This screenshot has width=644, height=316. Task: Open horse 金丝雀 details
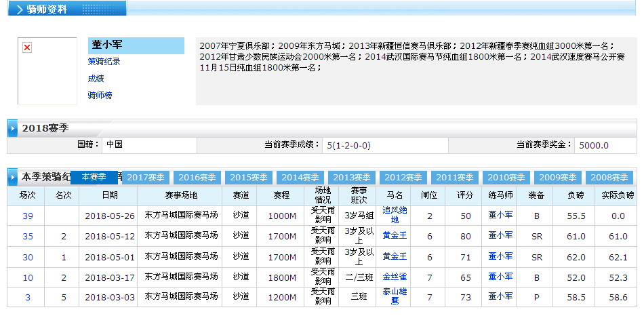click(x=395, y=277)
